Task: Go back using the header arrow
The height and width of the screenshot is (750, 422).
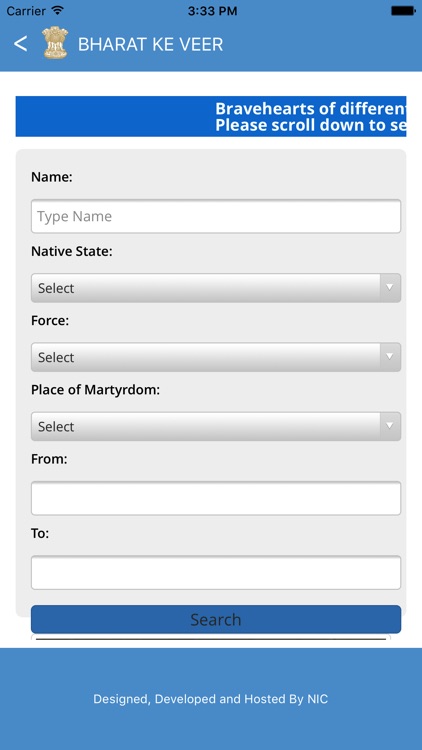Action: [x=21, y=44]
